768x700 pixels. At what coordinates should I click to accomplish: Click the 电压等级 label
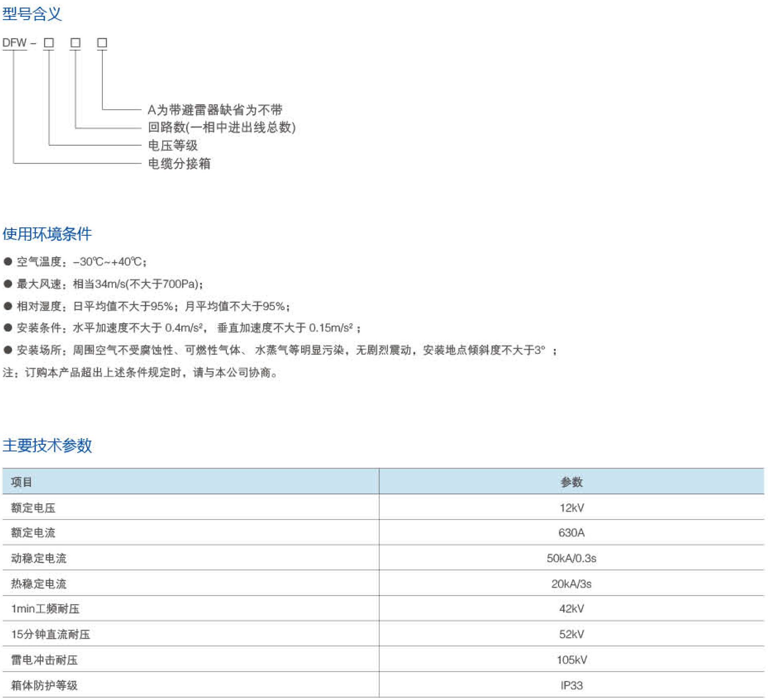(173, 145)
